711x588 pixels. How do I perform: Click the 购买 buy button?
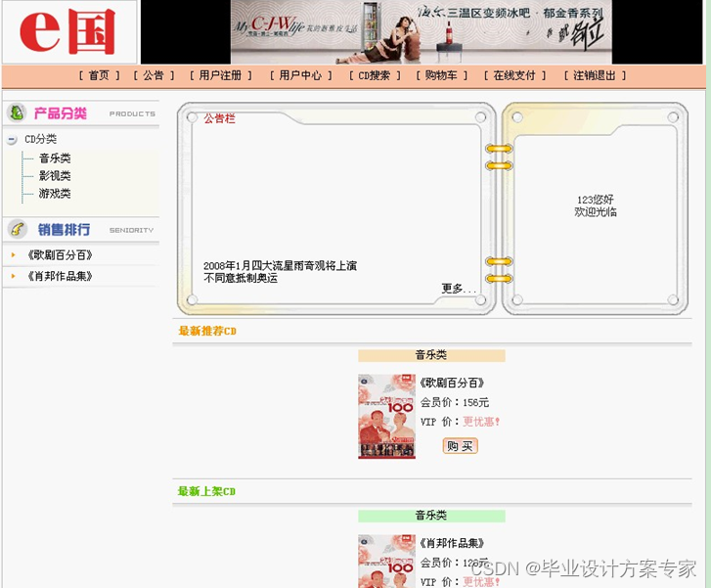461,446
